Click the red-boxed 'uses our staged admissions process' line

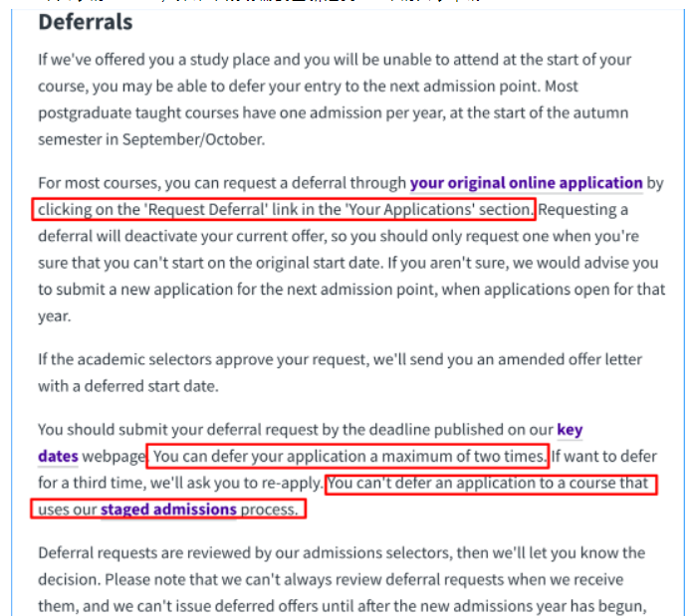click(x=168, y=510)
